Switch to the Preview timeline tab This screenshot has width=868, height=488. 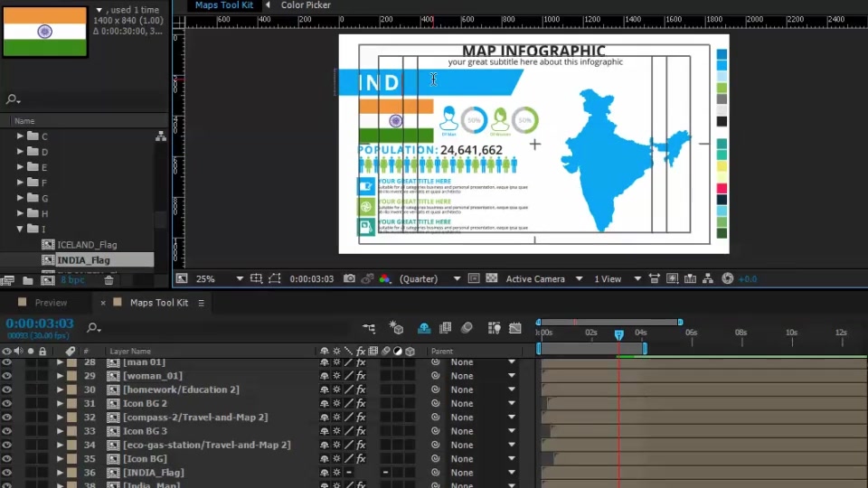click(x=51, y=303)
